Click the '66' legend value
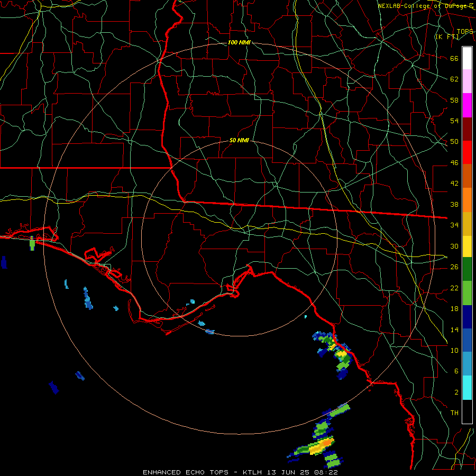Viewport: 476px width, 476px height. click(x=454, y=58)
